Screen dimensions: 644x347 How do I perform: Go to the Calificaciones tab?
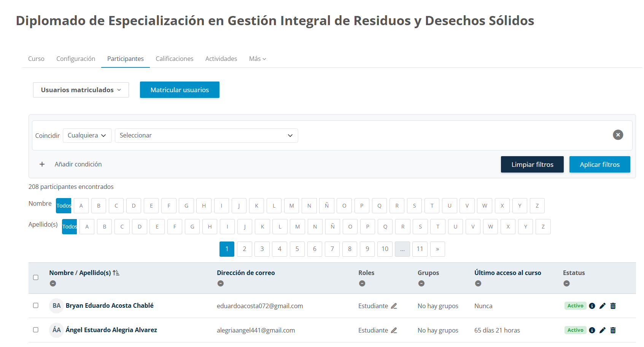pos(175,59)
